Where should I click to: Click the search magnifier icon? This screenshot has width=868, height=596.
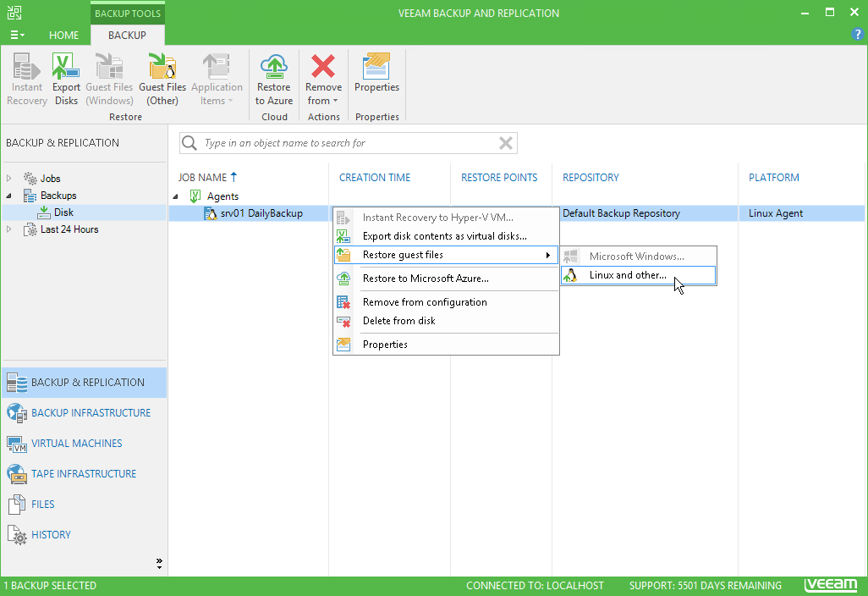tap(190, 143)
